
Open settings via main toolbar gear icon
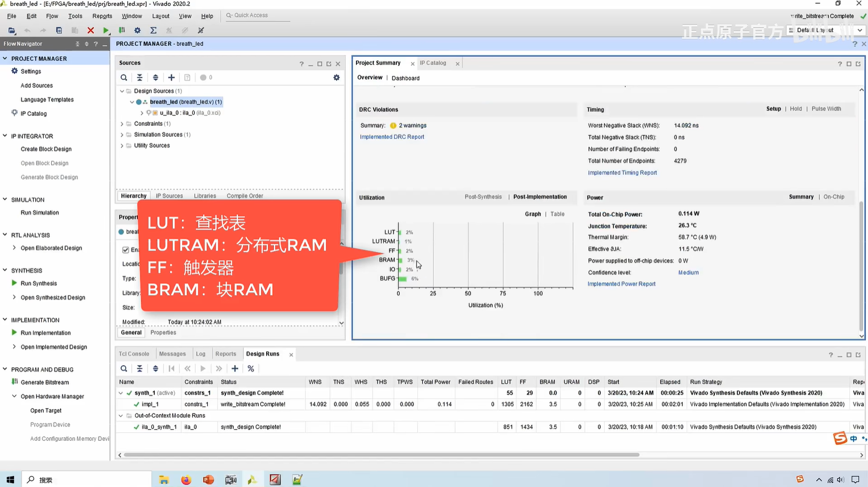pyautogui.click(x=137, y=30)
